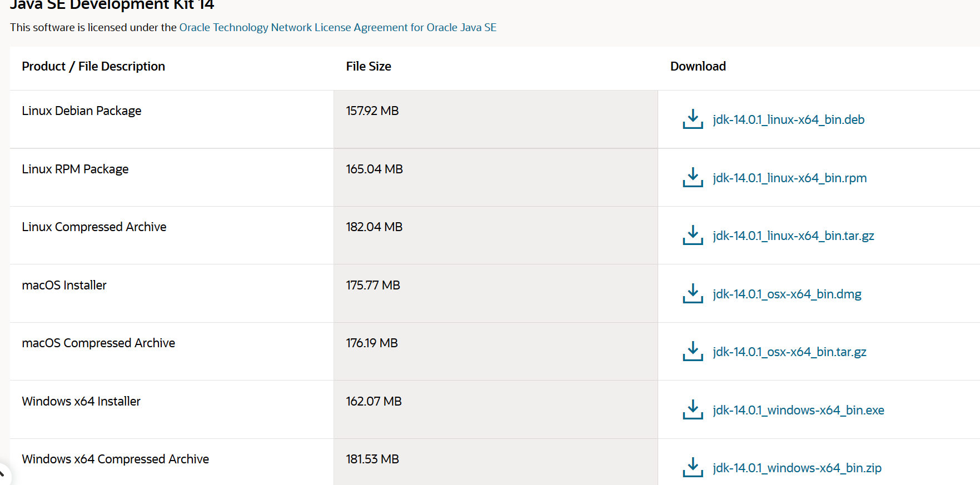Download jdk-14.0.1_linux-x64_bin.rpm file link
The height and width of the screenshot is (485, 980).
789,178
